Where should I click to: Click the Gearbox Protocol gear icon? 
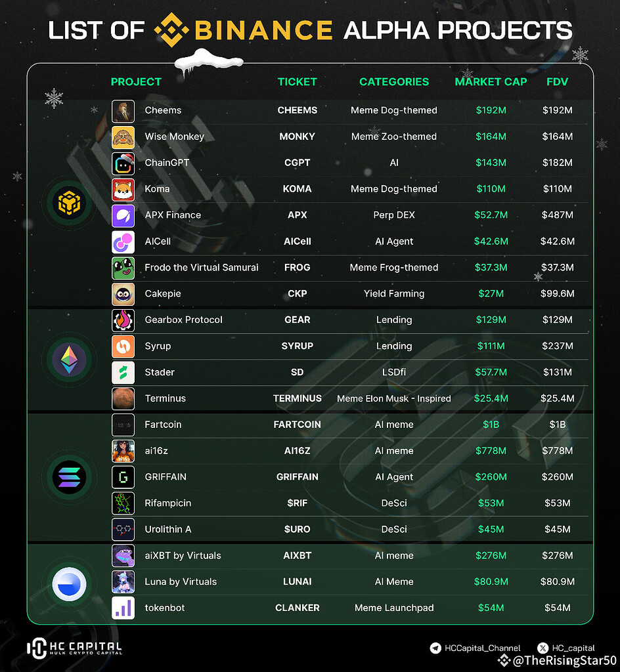coord(123,320)
